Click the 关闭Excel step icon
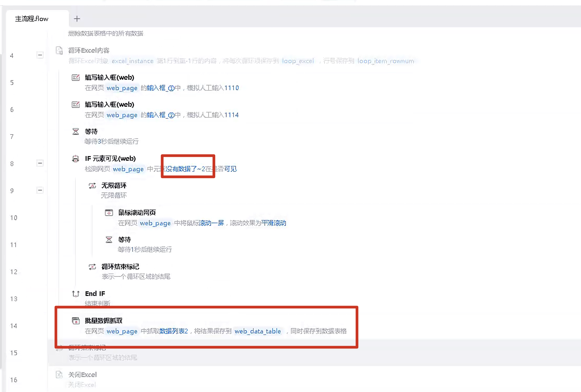This screenshot has height=392, width=581. pyautogui.click(x=59, y=375)
